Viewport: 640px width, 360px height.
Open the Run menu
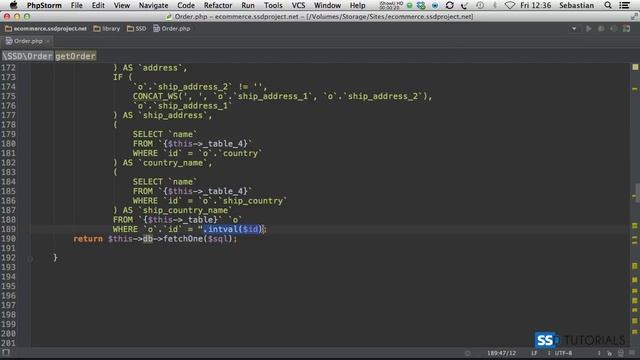tap(248, 5)
